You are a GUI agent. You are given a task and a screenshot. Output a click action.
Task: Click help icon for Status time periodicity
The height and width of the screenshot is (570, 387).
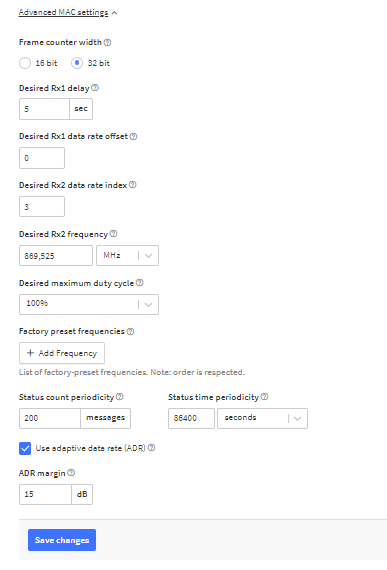click(265, 397)
